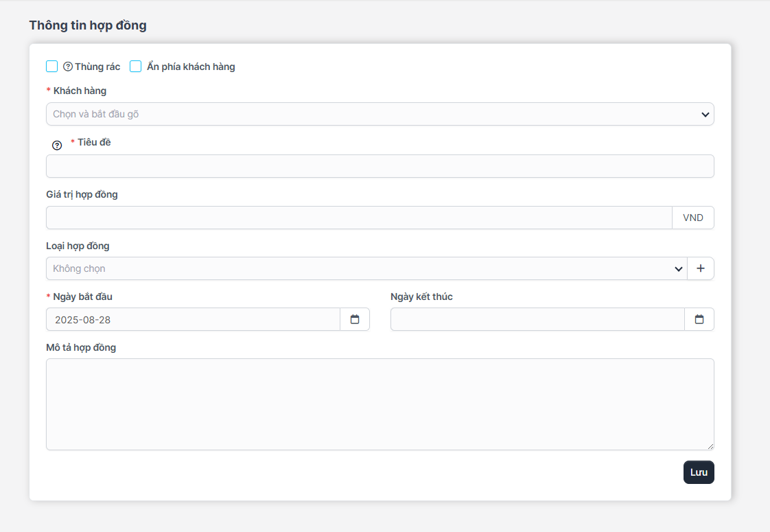Click the description textarea resize handle
The height and width of the screenshot is (532, 770).
click(x=710, y=446)
